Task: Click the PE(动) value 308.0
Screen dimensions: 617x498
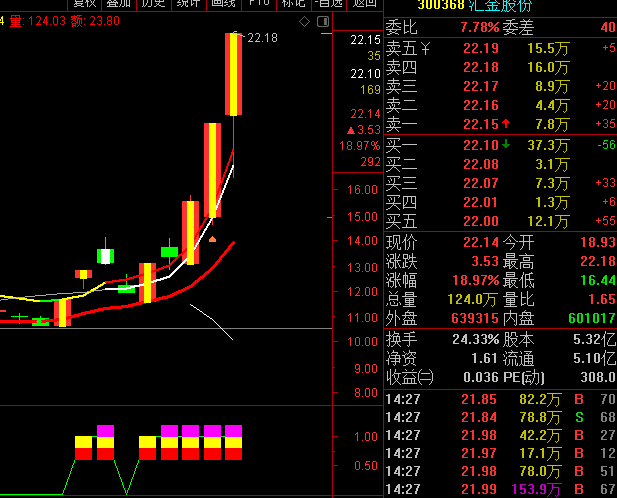Action: [x=598, y=378]
